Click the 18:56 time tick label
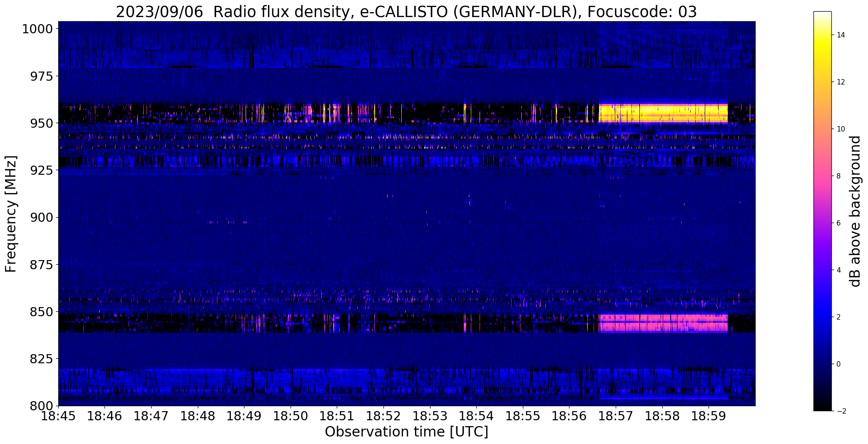The image size is (868, 444). [x=570, y=416]
